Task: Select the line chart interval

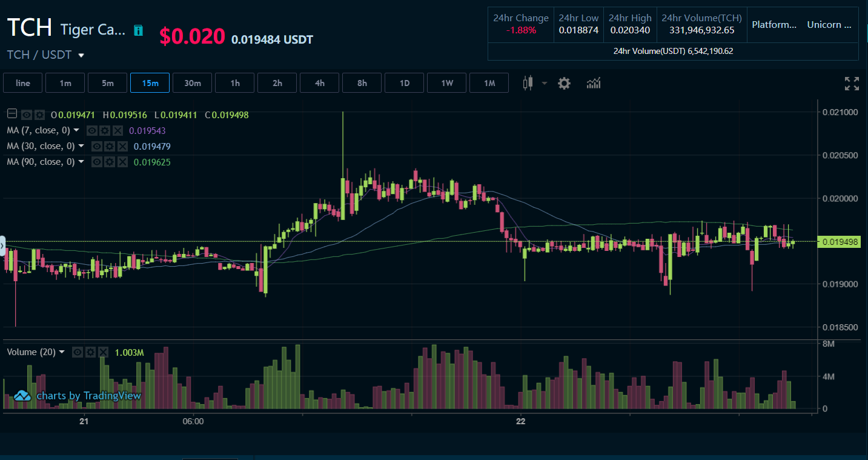Action: [23, 83]
